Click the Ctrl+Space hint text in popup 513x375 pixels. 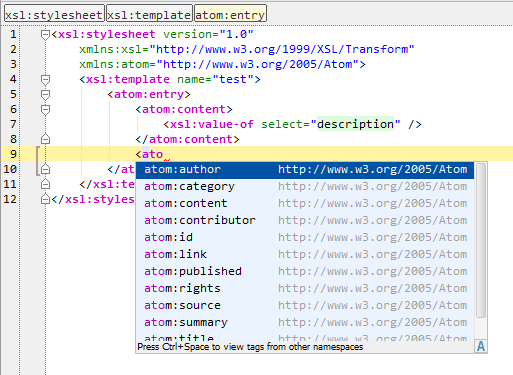(x=250, y=347)
